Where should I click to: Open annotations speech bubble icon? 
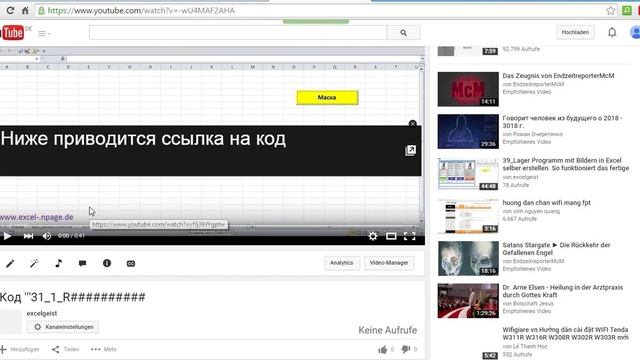tap(82, 264)
